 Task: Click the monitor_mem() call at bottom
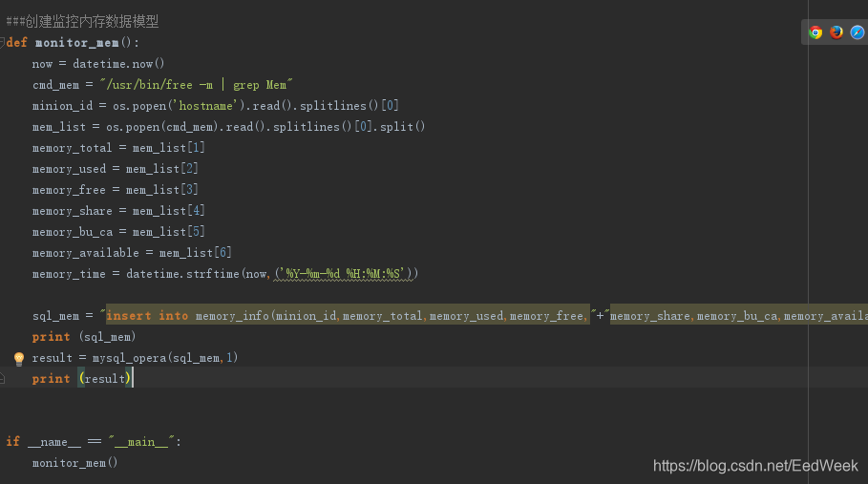(x=74, y=463)
